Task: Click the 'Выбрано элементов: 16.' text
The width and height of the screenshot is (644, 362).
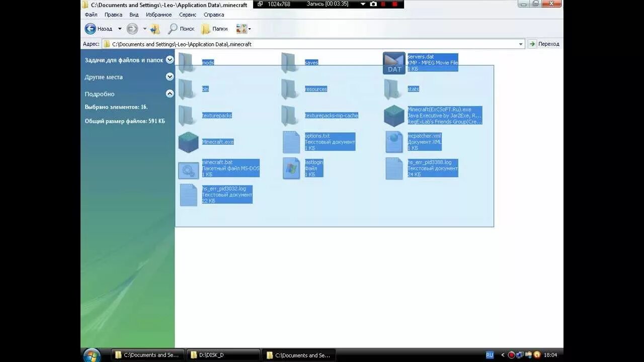Action: 116,107
